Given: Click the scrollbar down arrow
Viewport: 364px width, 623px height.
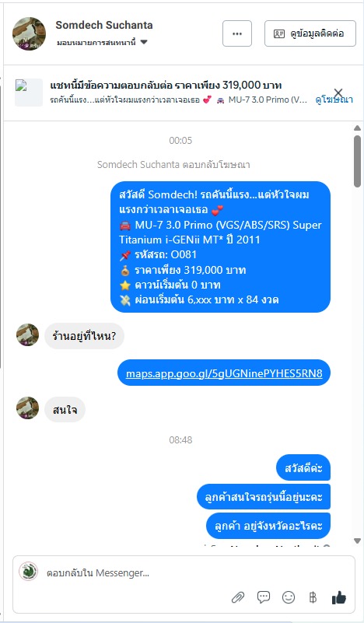Looking at the screenshot, I should point(357,541).
